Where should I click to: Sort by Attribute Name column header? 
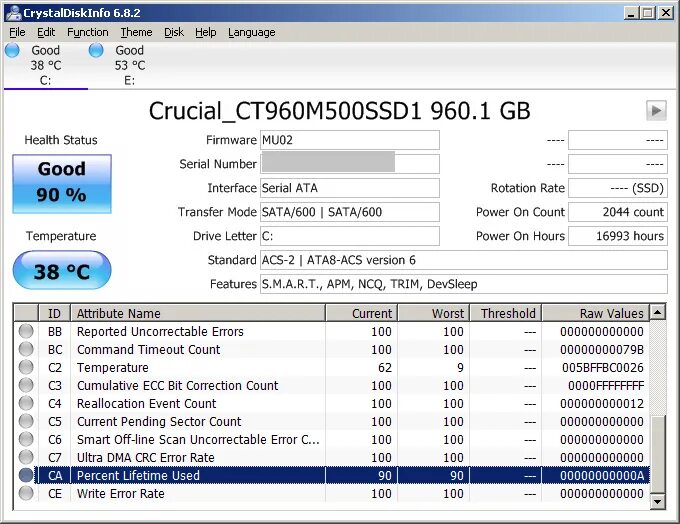click(198, 313)
